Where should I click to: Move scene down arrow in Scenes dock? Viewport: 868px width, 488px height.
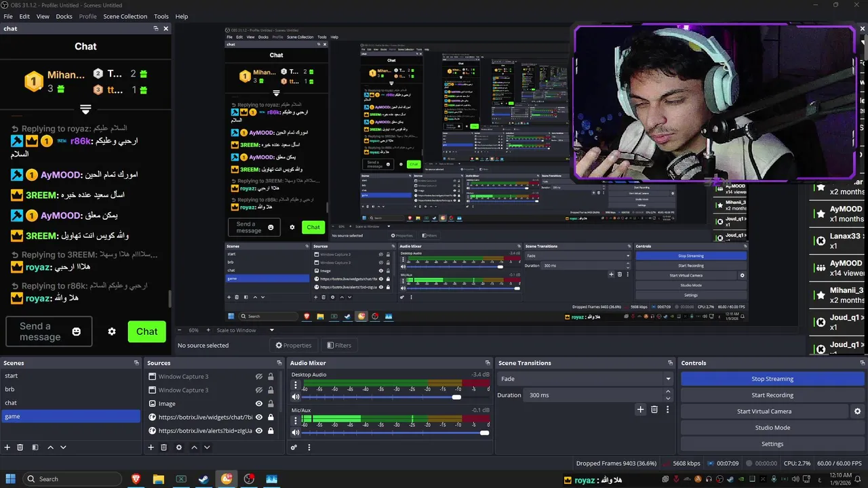(63, 447)
